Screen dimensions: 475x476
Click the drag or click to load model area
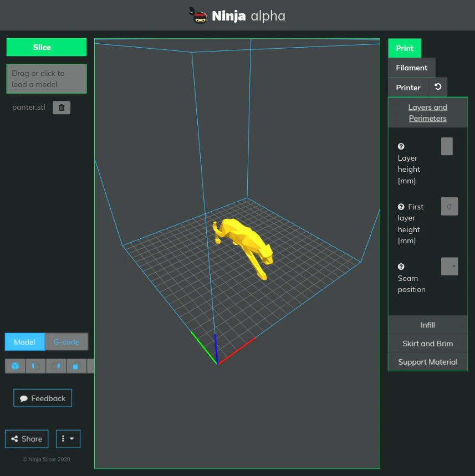coord(47,79)
